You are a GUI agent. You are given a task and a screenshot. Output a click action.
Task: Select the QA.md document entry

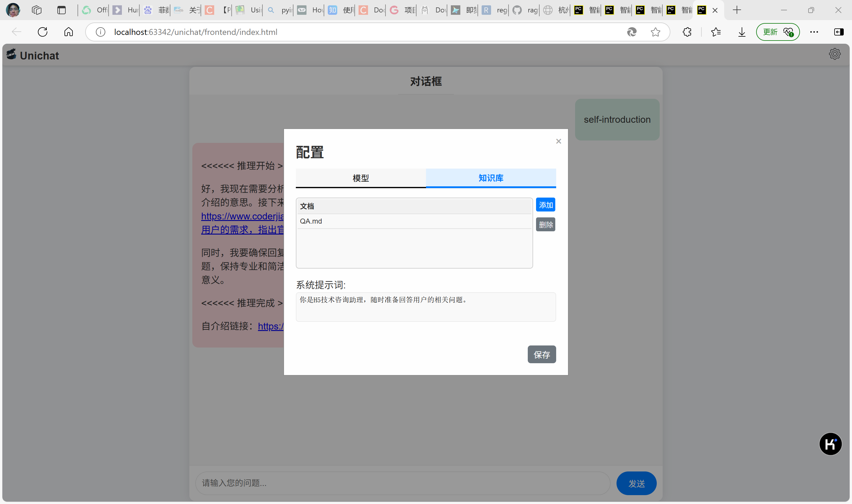point(311,221)
